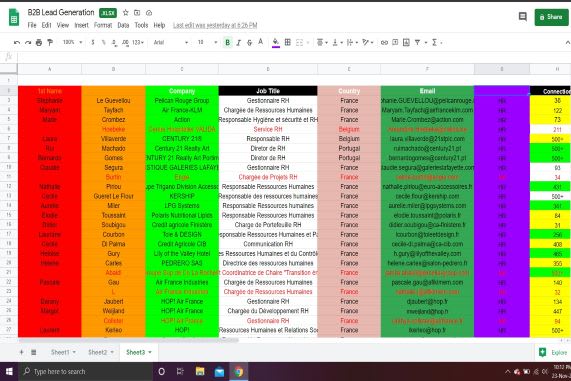Open File Explorer from the taskbar

[200, 372]
